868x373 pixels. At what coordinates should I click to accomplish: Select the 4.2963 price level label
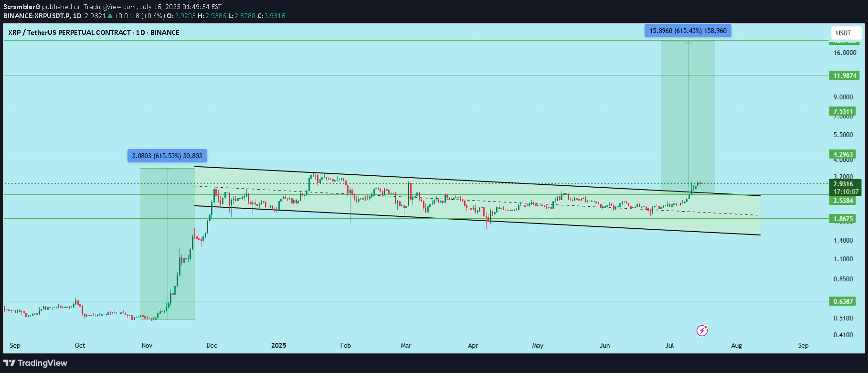tap(843, 154)
